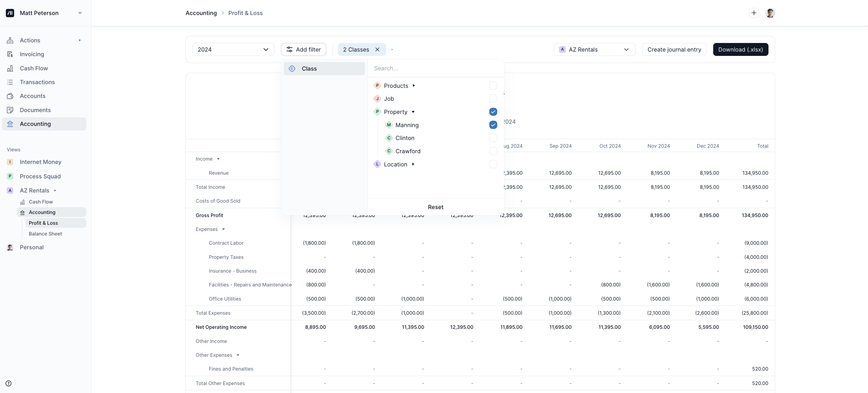This screenshot has width=868, height=393.
Task: Open the AZ Rentals entity dropdown
Action: pos(594,49)
